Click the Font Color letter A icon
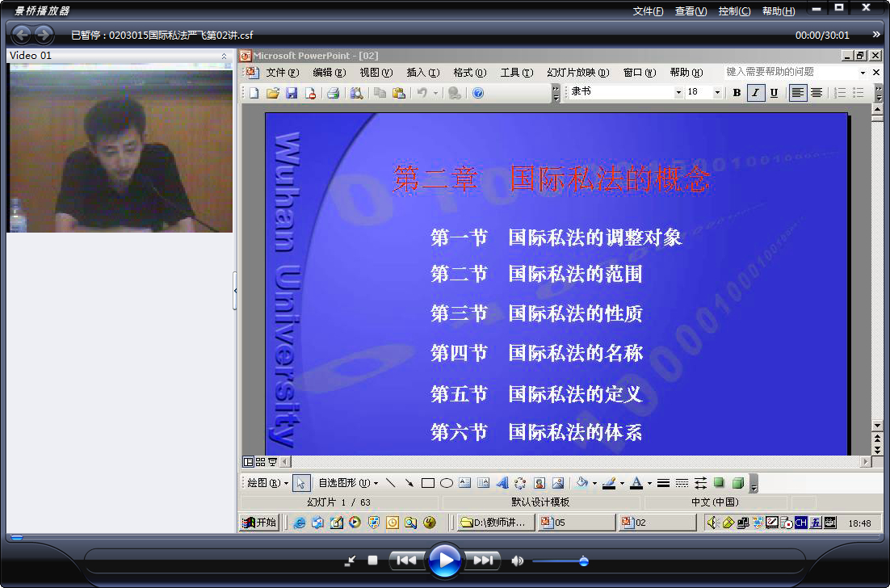The height and width of the screenshot is (588, 890). pos(636,483)
